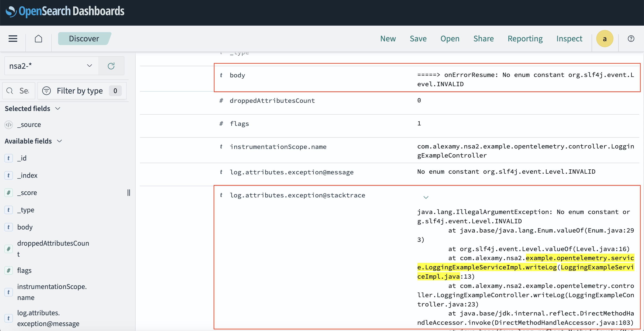644x331 pixels.
Task: Click the type icon of the body row
Action: (x=221, y=75)
